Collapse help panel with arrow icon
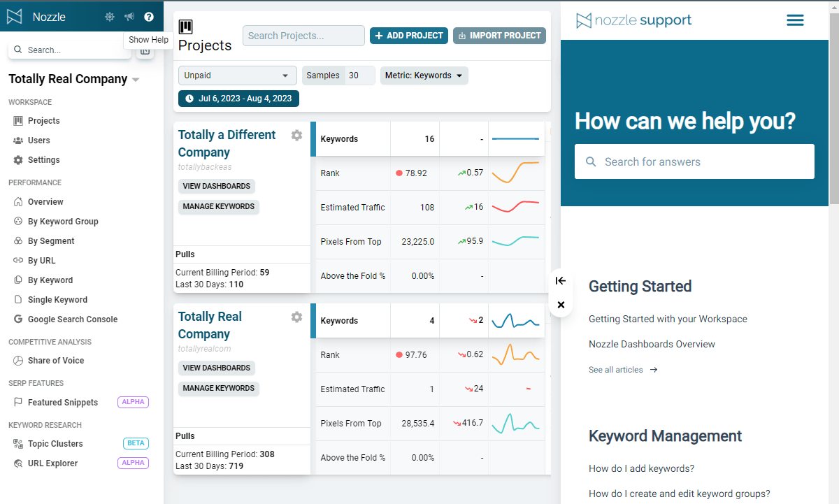The height and width of the screenshot is (504, 839). (x=561, y=280)
